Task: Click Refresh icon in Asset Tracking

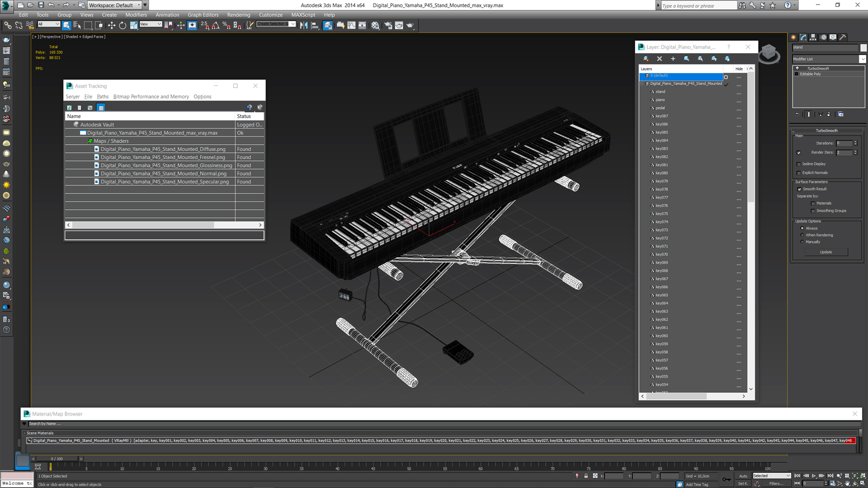Action: point(69,108)
